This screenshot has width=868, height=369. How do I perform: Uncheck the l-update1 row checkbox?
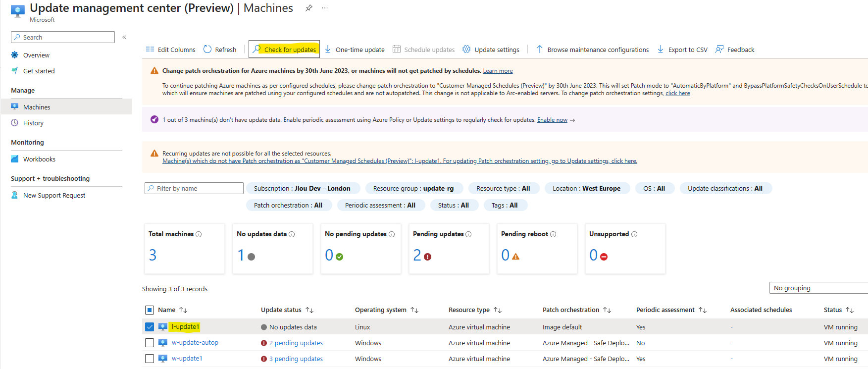(x=150, y=327)
